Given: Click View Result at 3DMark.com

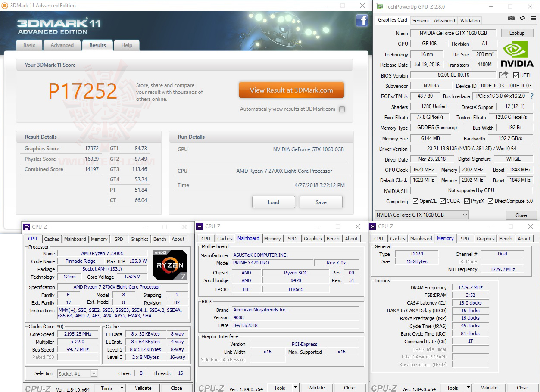Looking at the screenshot, I should tap(291, 90).
